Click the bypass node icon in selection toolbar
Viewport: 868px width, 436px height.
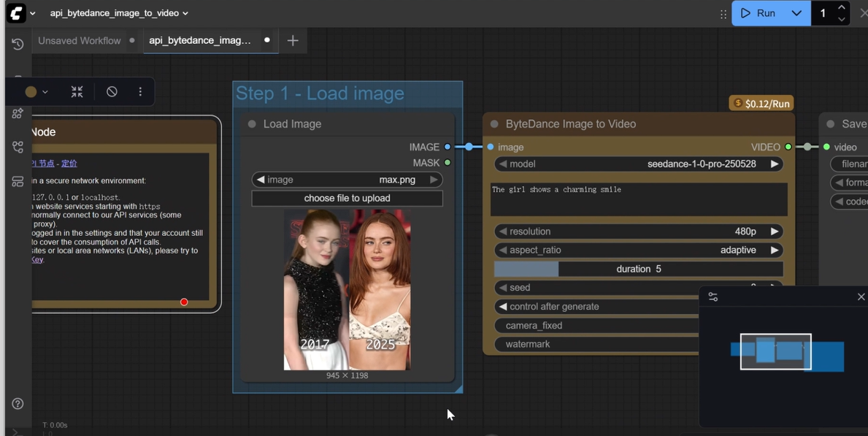[x=112, y=92]
